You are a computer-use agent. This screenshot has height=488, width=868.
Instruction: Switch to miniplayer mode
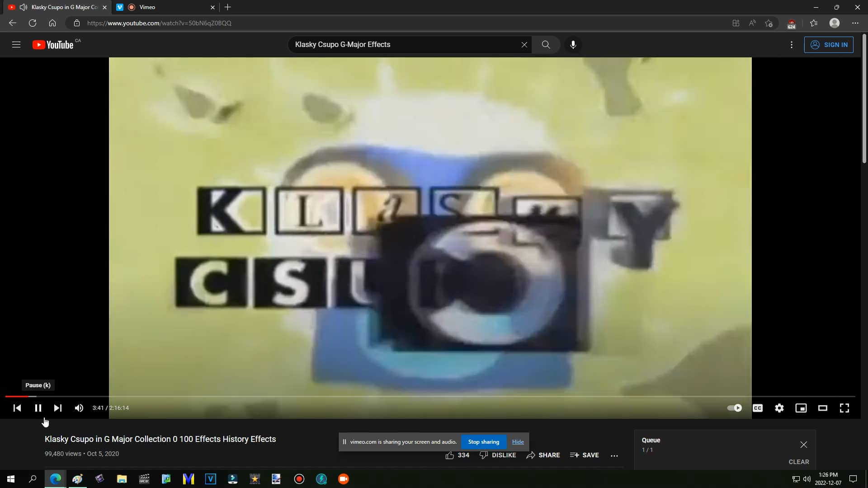tap(801, 408)
